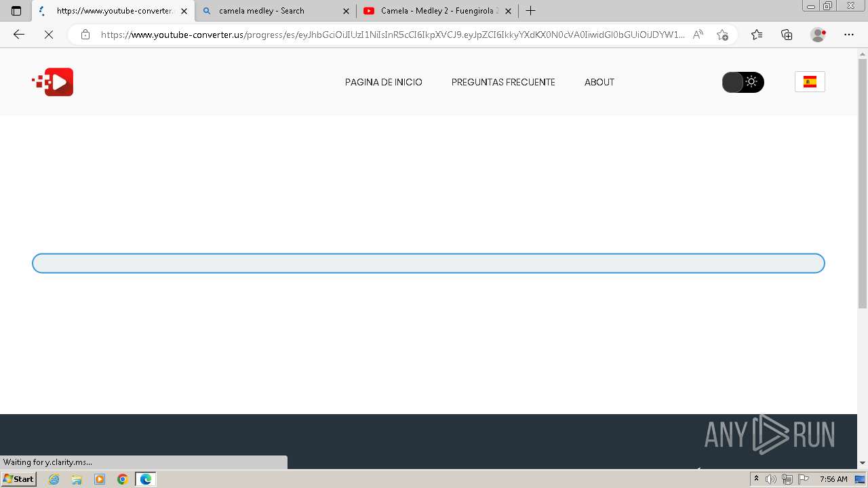The width and height of the screenshot is (868, 488).
Task: Click the 7:56 AM clock
Action: pyautogui.click(x=833, y=479)
